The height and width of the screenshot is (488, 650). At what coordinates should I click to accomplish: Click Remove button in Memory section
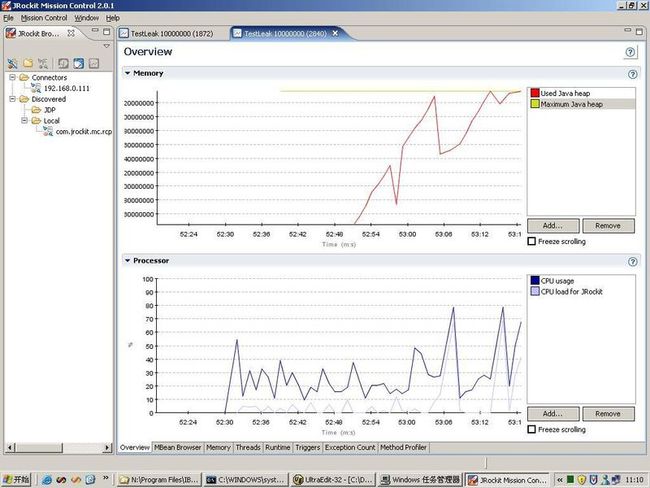coord(608,226)
